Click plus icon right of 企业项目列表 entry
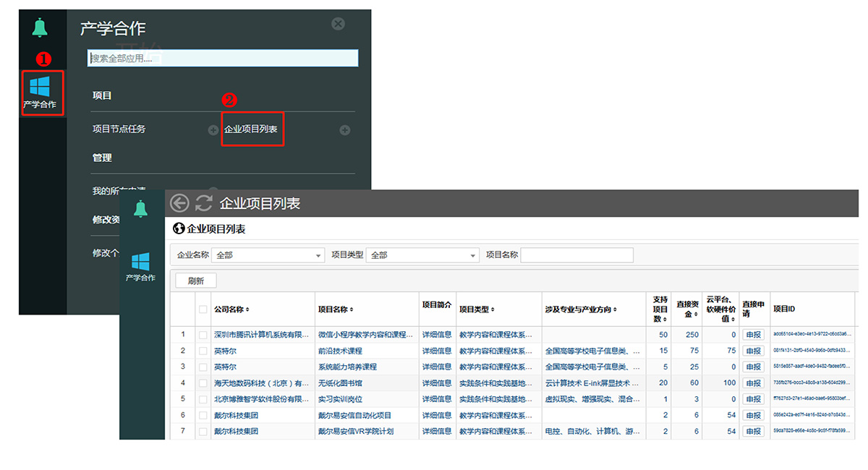868x470 pixels. click(x=345, y=130)
